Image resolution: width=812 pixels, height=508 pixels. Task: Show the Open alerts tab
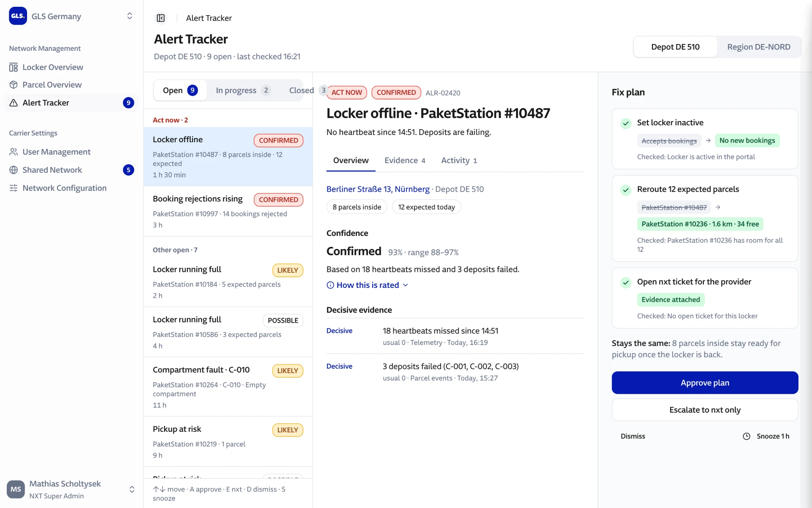point(180,90)
